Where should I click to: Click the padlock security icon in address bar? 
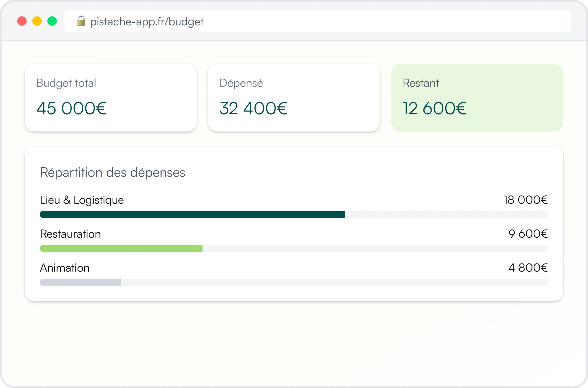(x=81, y=21)
